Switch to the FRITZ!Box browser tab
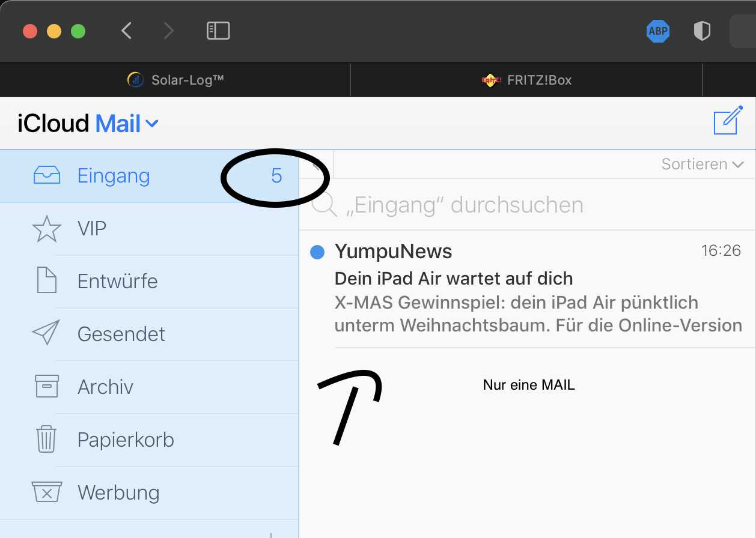756x538 pixels. pos(526,80)
